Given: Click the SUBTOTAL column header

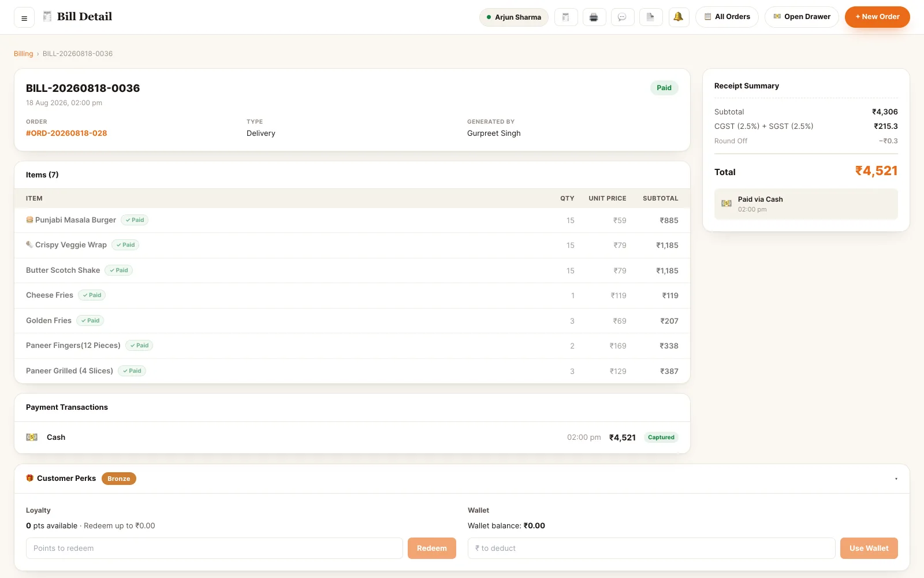Looking at the screenshot, I should tap(661, 198).
